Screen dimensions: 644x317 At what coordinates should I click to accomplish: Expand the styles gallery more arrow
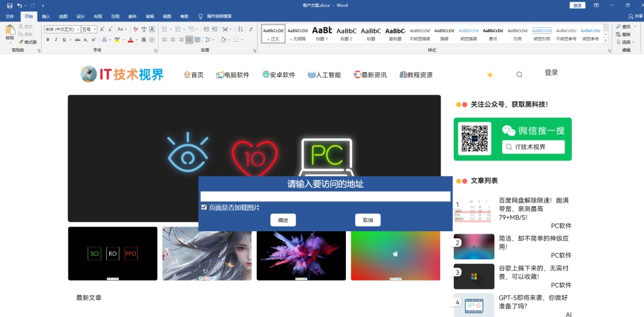[x=606, y=41]
